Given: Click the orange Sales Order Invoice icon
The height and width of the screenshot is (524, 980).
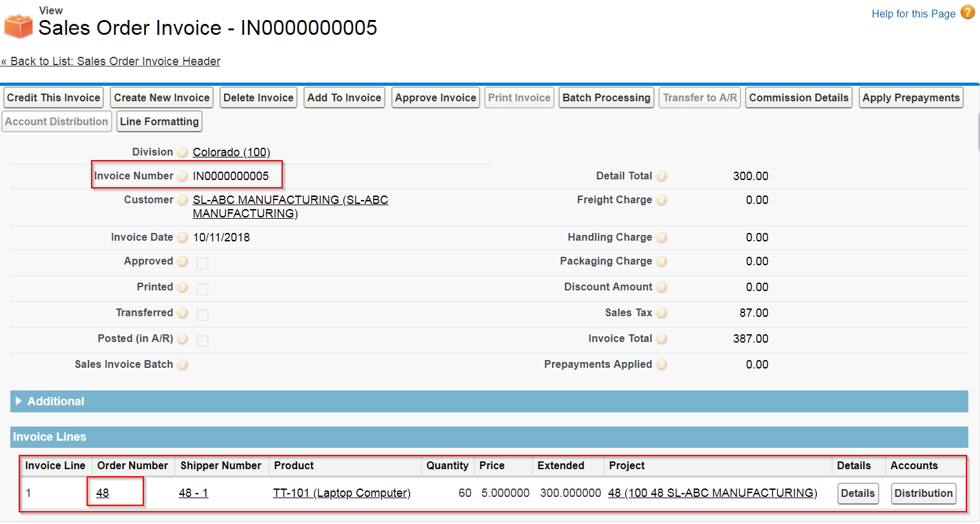Looking at the screenshot, I should click(x=18, y=26).
